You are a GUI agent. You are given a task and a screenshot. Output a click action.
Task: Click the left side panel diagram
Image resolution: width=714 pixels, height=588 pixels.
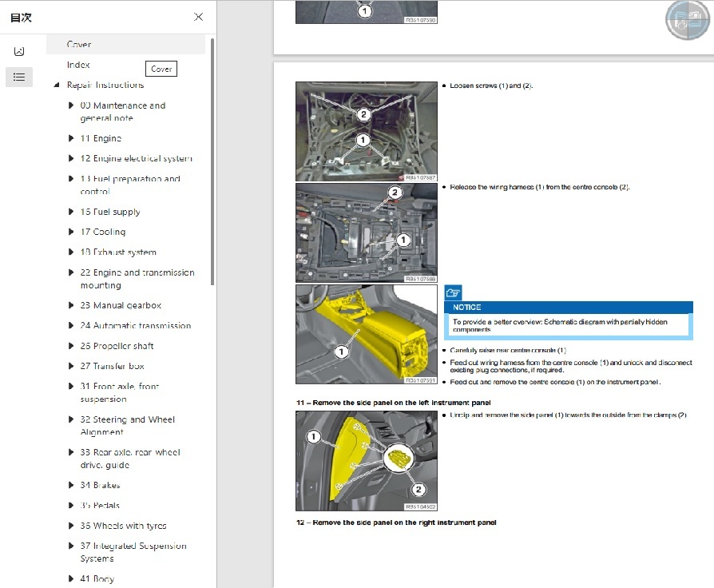coord(367,461)
